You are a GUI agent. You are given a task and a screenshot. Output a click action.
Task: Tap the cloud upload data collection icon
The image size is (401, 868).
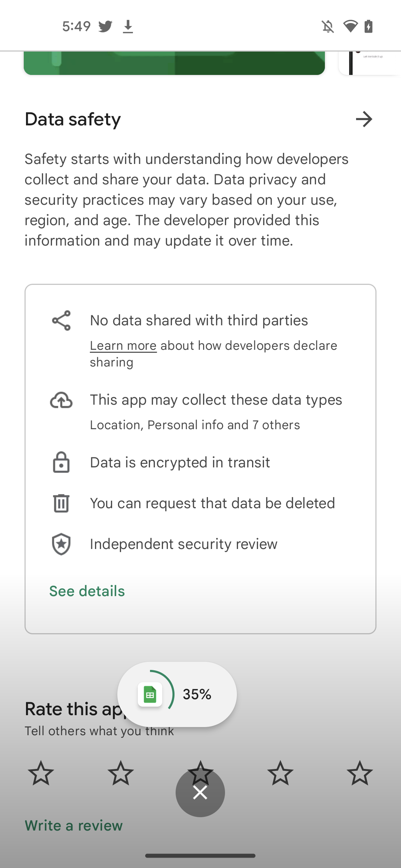(x=61, y=400)
